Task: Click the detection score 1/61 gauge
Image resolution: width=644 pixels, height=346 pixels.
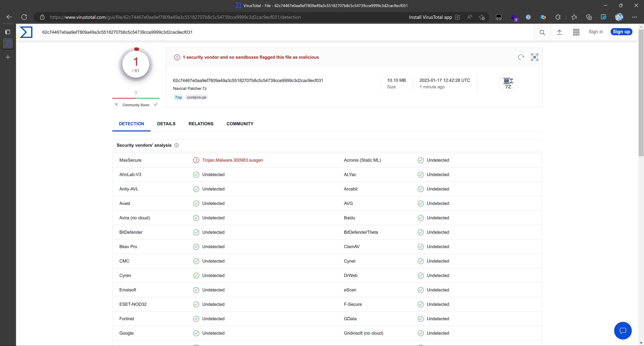Action: coord(136,64)
